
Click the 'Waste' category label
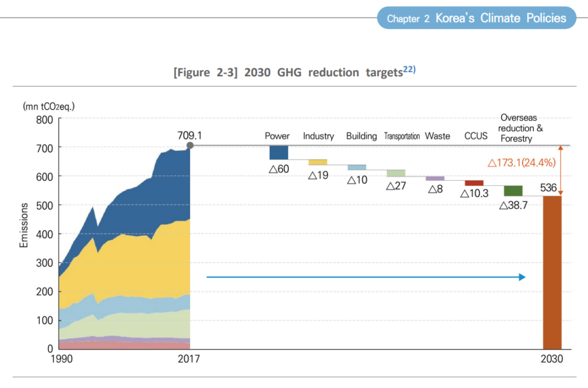click(437, 135)
